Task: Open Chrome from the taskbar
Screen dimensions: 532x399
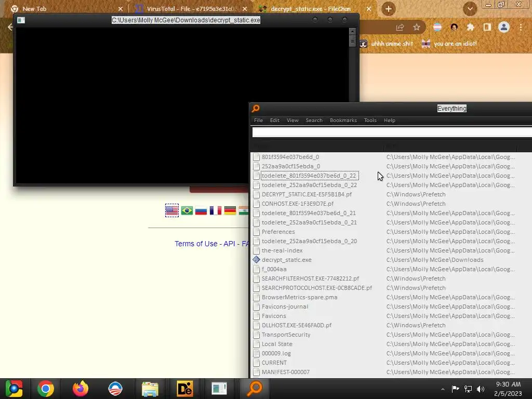Action: click(x=46, y=389)
